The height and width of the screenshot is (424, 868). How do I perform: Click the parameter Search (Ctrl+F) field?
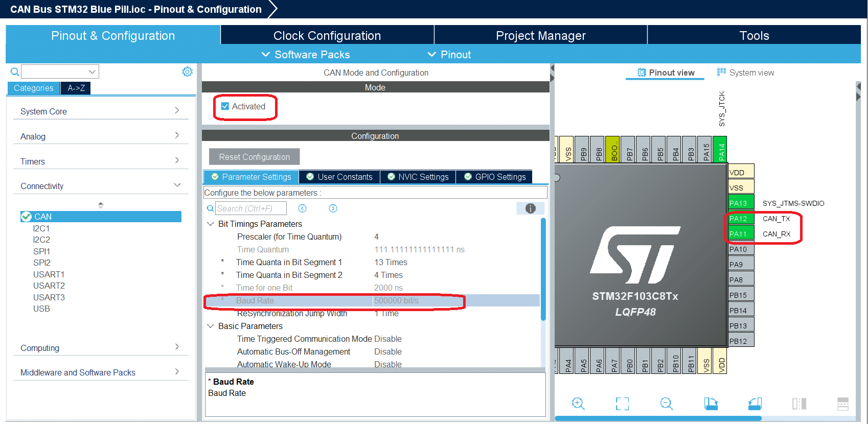250,208
